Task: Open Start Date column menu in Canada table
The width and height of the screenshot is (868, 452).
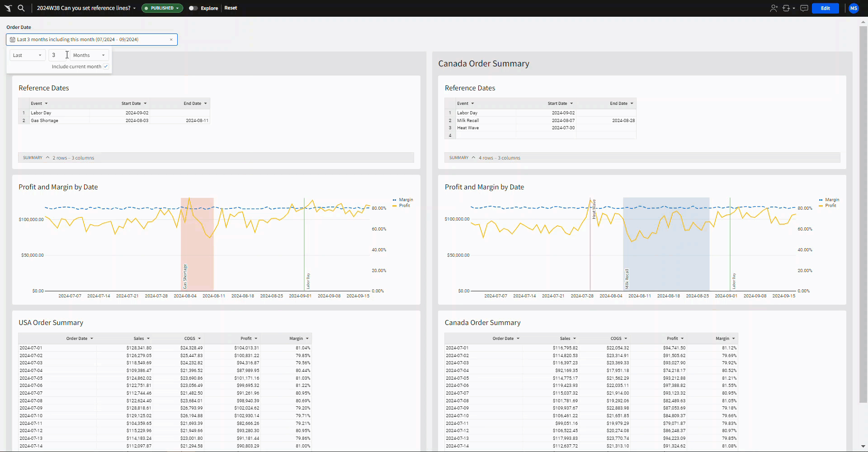Action: pyautogui.click(x=571, y=104)
